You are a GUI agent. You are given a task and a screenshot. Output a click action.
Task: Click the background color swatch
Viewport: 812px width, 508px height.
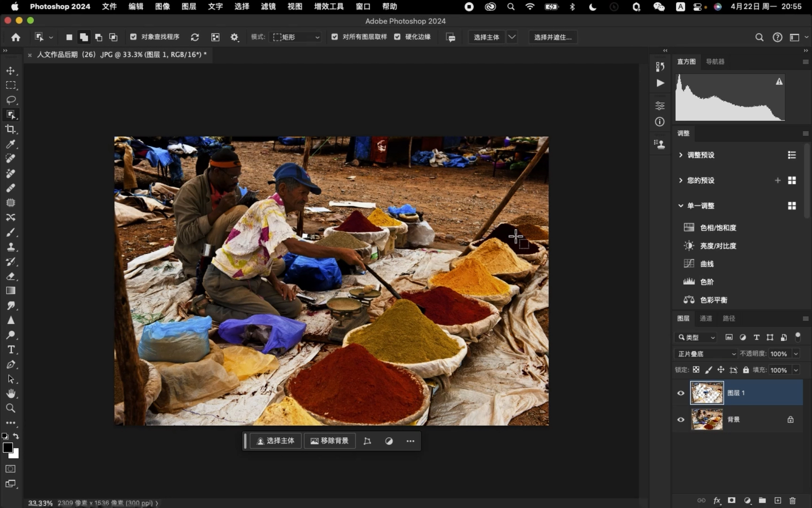pos(15,454)
